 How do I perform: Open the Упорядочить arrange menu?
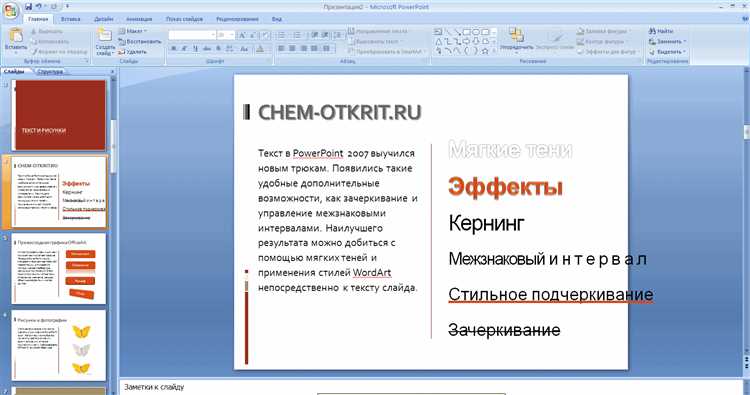tap(516, 40)
